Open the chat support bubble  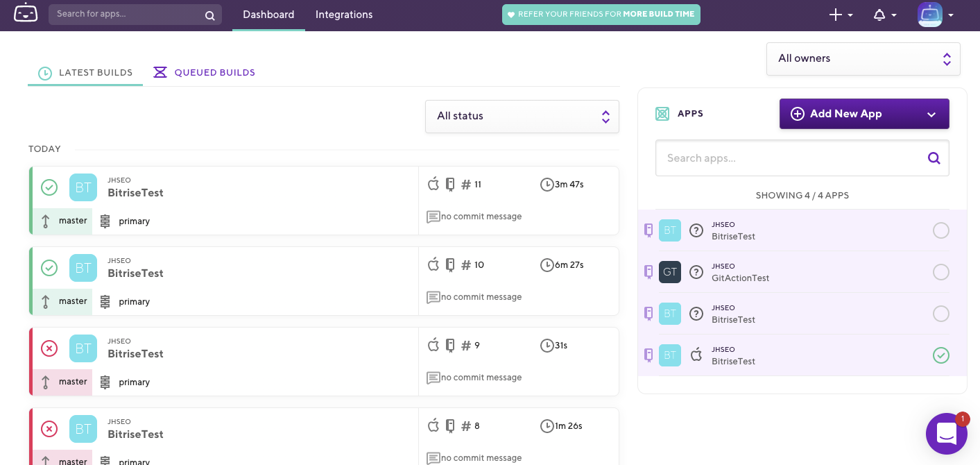pos(947,434)
